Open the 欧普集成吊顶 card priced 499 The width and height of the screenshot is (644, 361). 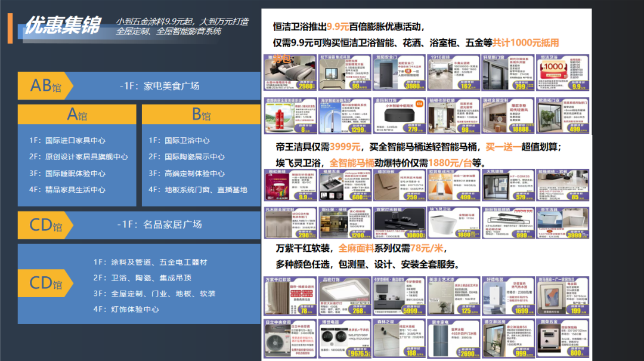click(454, 185)
